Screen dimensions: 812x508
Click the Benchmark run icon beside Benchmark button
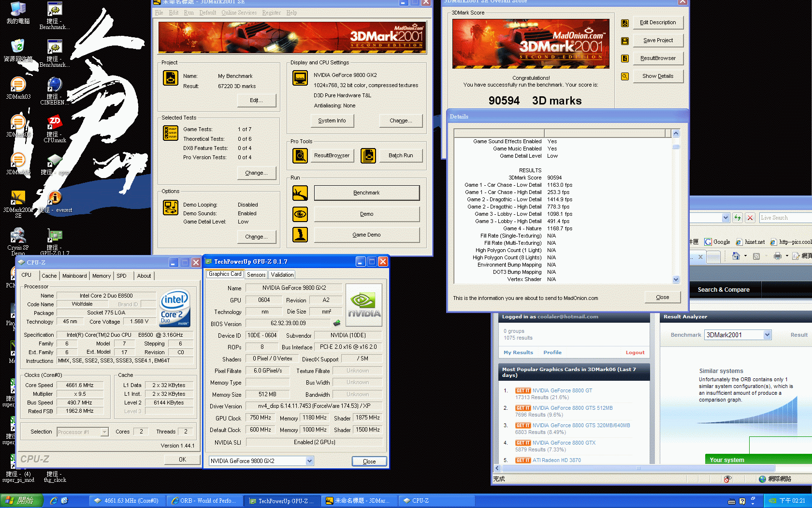(x=300, y=193)
